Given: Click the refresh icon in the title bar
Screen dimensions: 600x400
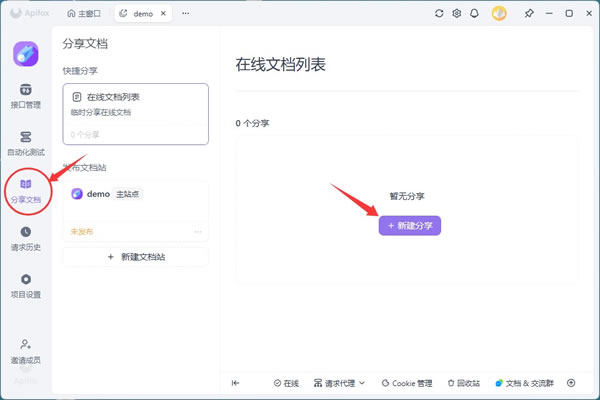Looking at the screenshot, I should 439,13.
